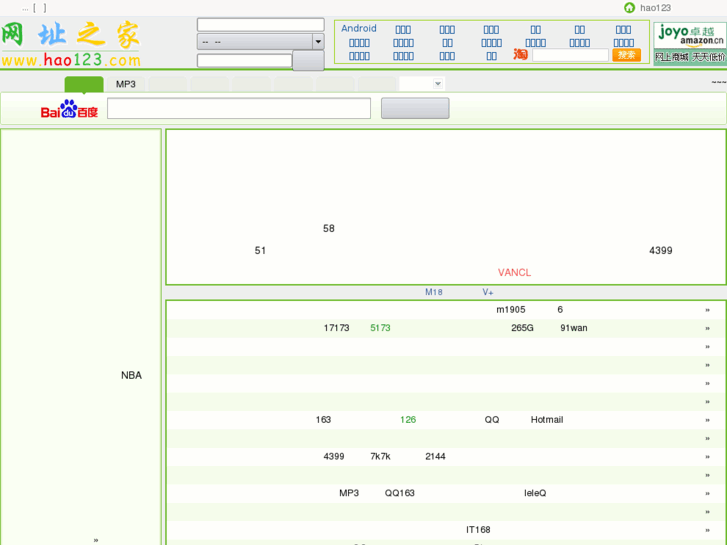Image resolution: width=727 pixels, height=545 pixels.
Task: Expand the » arrow on the Hotmail row
Action: (x=708, y=420)
